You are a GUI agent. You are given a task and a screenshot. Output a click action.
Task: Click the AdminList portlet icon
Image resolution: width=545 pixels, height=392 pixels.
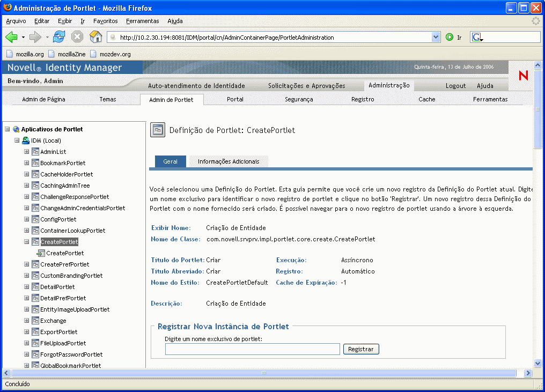35,152
